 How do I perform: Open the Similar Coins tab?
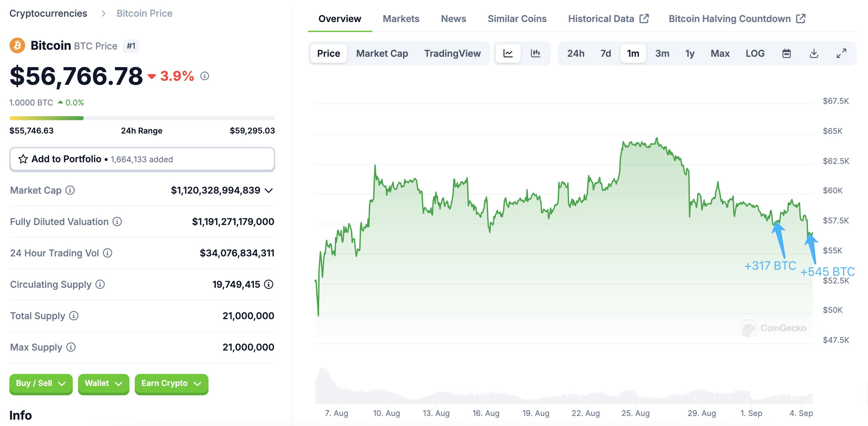(x=517, y=19)
